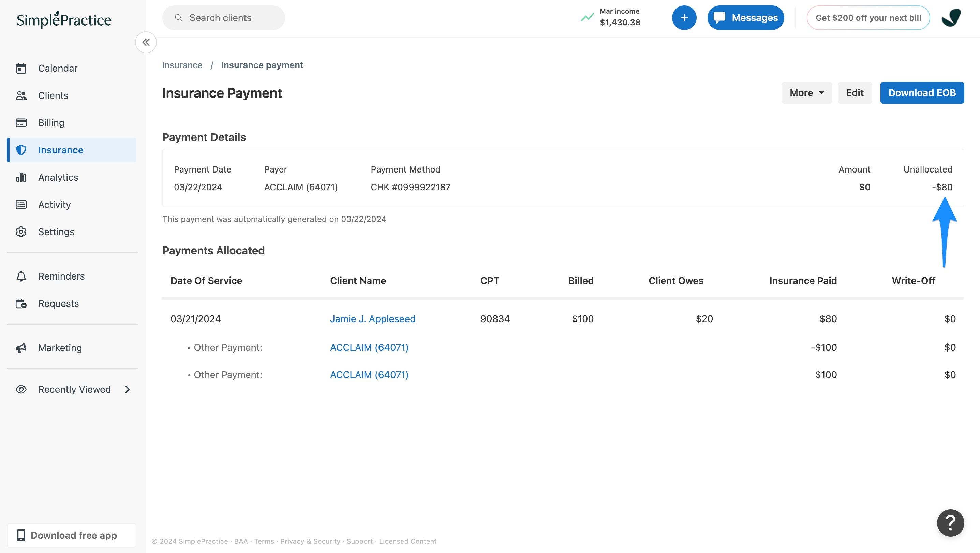Collapse the sidebar with double-chevron button

point(146,42)
